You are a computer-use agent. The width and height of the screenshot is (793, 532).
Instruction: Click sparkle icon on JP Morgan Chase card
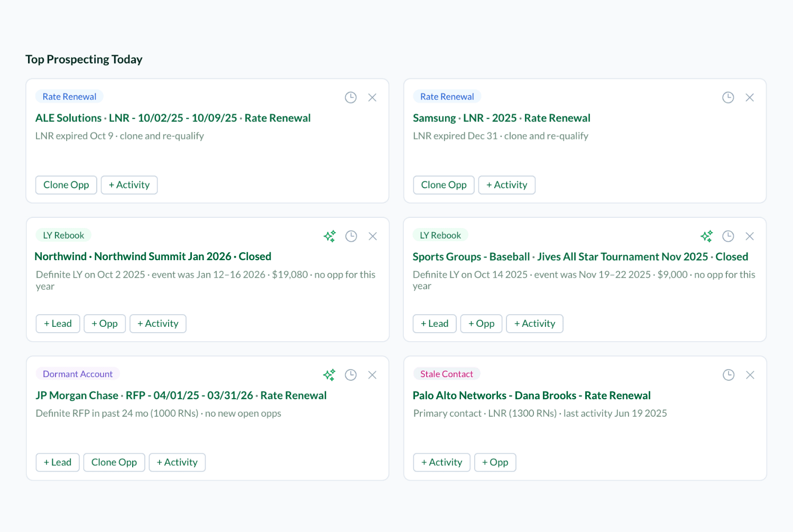(x=329, y=375)
